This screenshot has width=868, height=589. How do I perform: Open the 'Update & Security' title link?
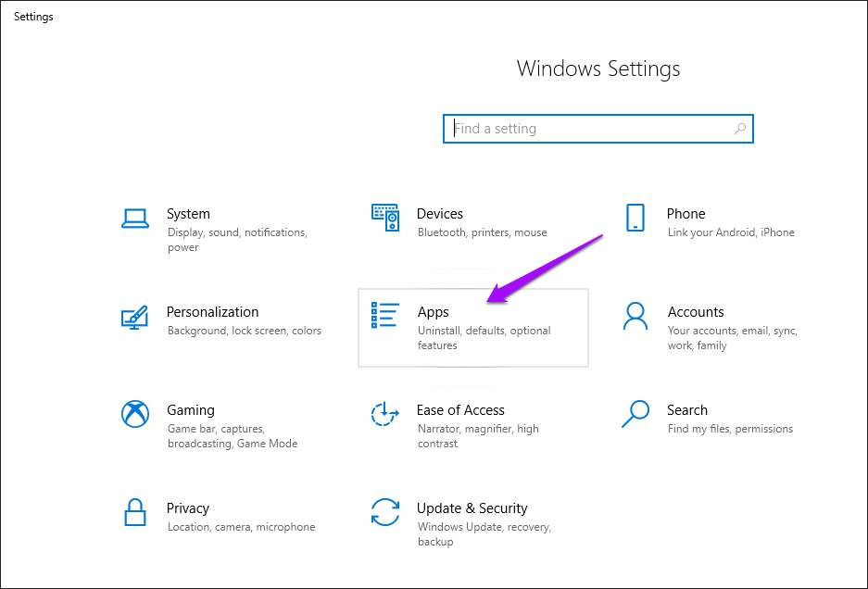click(472, 508)
